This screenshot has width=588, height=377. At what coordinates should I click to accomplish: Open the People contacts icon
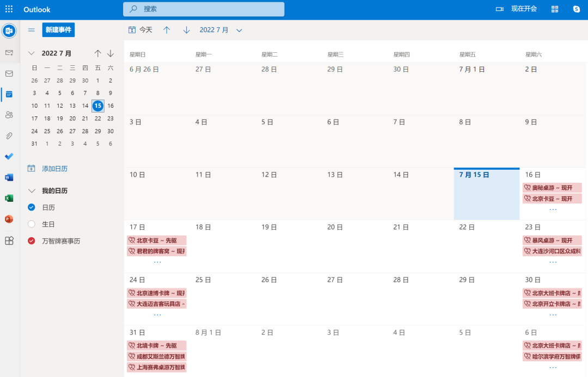[9, 115]
